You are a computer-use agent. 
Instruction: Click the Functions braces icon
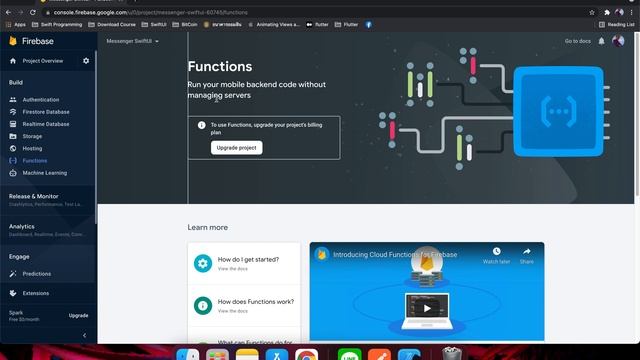13,161
